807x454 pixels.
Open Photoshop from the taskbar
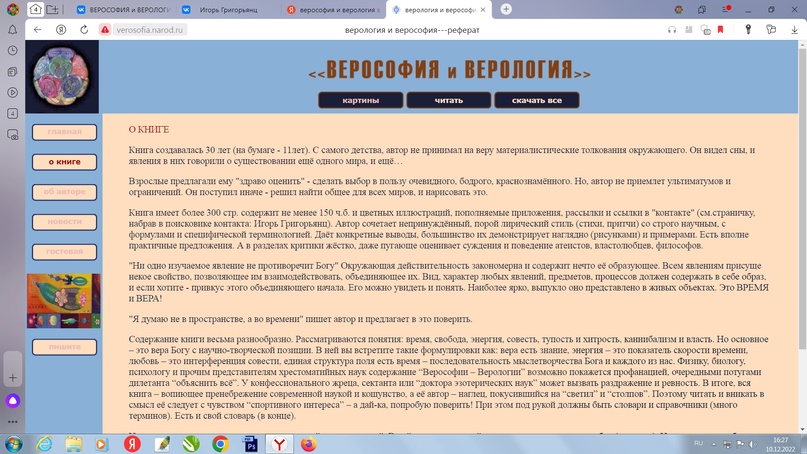tap(250, 444)
